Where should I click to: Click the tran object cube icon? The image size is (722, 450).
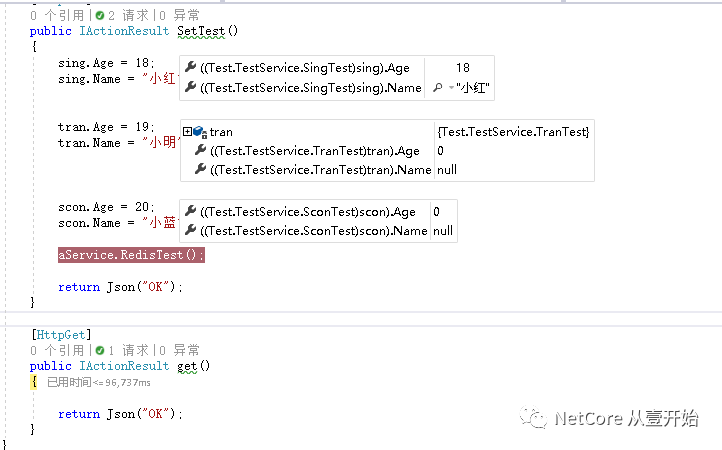click(199, 132)
